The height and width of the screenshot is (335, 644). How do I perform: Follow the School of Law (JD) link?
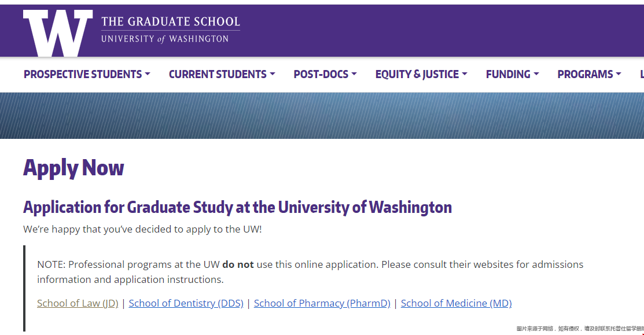click(x=78, y=303)
